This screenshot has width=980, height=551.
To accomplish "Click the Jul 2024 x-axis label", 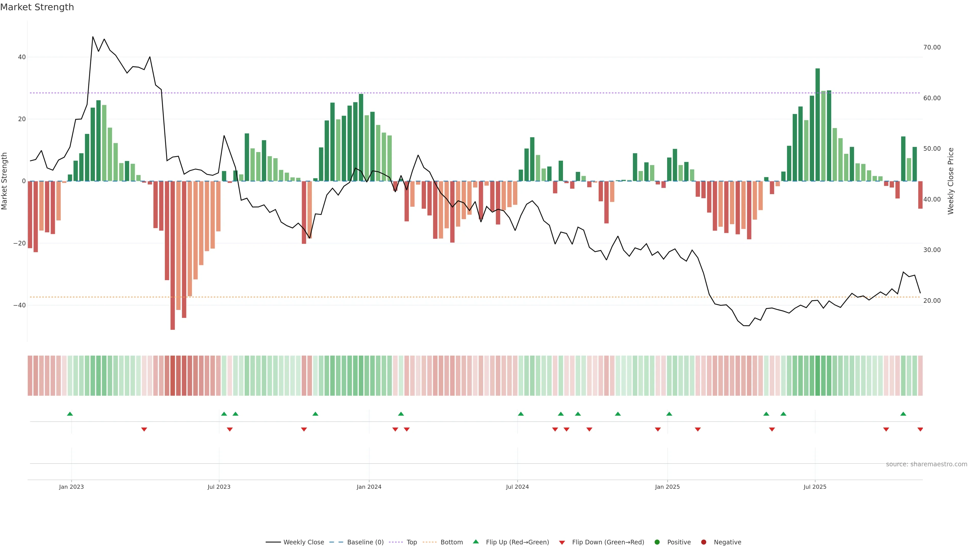I will click(x=517, y=487).
